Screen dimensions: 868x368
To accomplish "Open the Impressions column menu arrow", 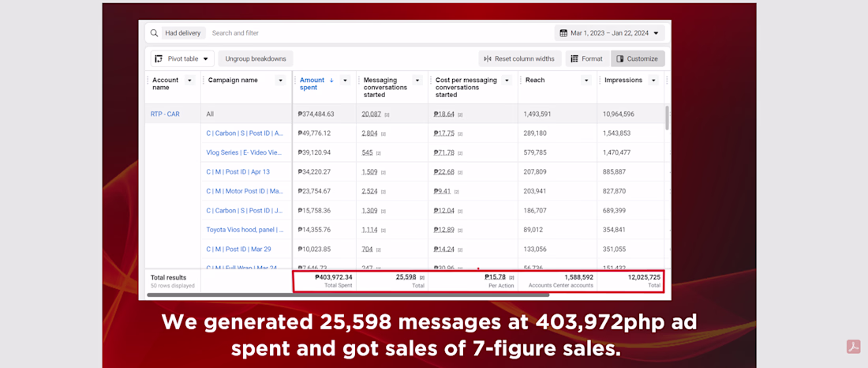I will 654,81.
